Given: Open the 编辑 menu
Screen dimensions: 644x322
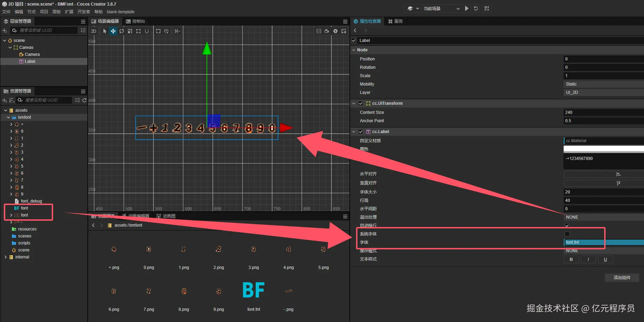Looking at the screenshot, I should (19, 12).
